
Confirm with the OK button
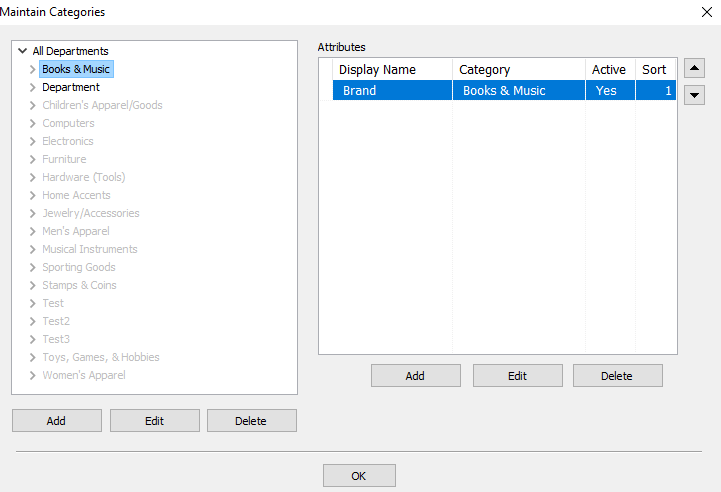359,475
